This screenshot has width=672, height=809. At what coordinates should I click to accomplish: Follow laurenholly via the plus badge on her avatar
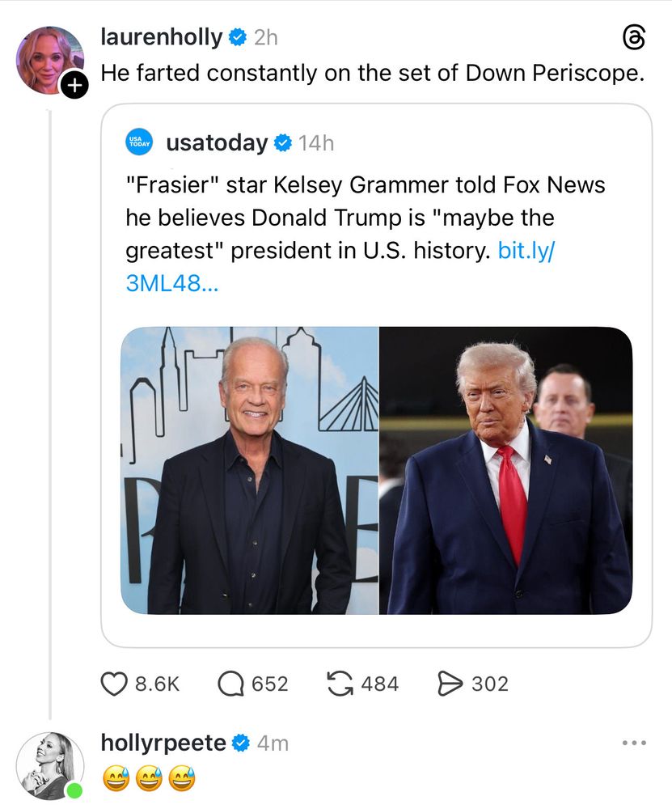[74, 86]
